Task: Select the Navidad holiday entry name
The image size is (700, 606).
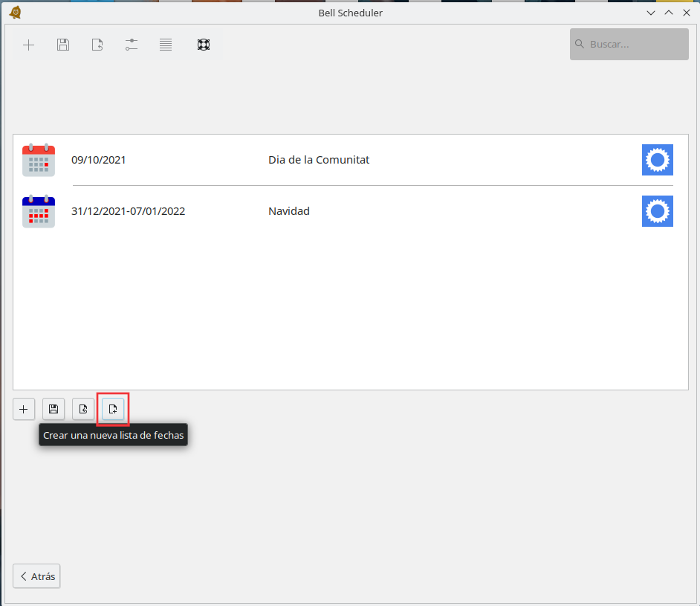Action: 289,211
